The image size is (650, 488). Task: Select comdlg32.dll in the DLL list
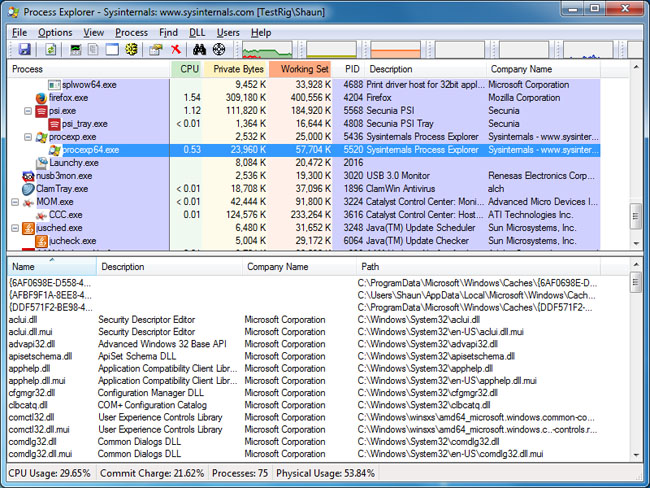click(303, 442)
